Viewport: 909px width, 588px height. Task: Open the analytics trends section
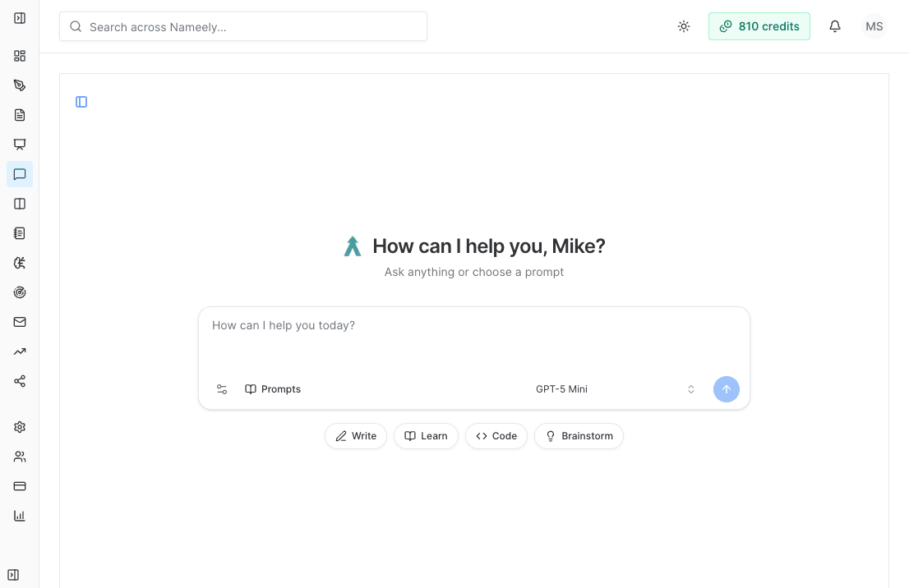tap(20, 351)
